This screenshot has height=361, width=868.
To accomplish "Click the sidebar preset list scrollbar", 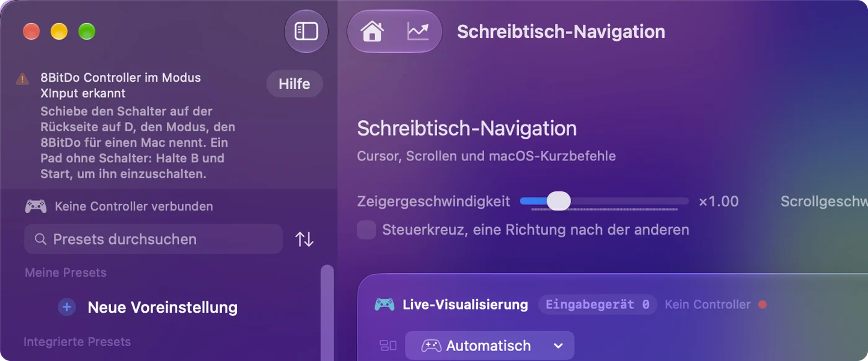I will 327,313.
